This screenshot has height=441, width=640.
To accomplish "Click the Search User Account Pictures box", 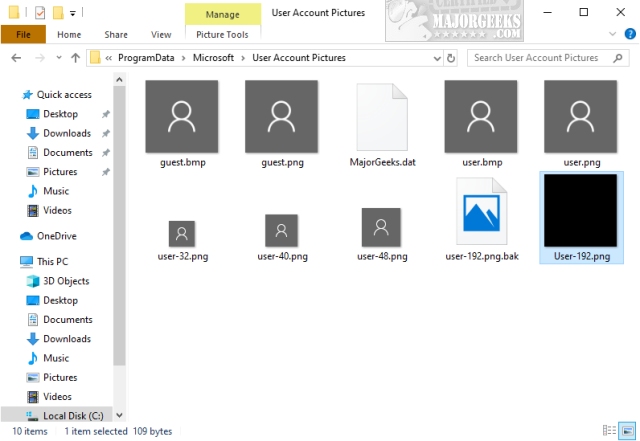I will pos(548,58).
